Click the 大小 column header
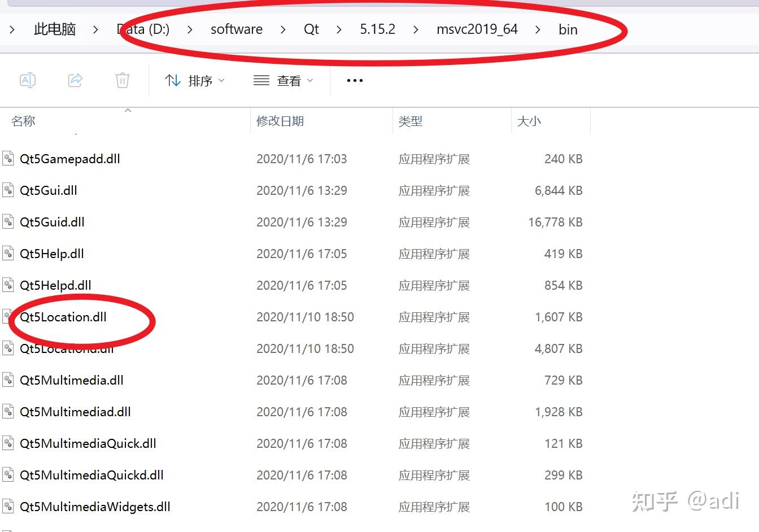The height and width of the screenshot is (532, 759). pos(529,120)
